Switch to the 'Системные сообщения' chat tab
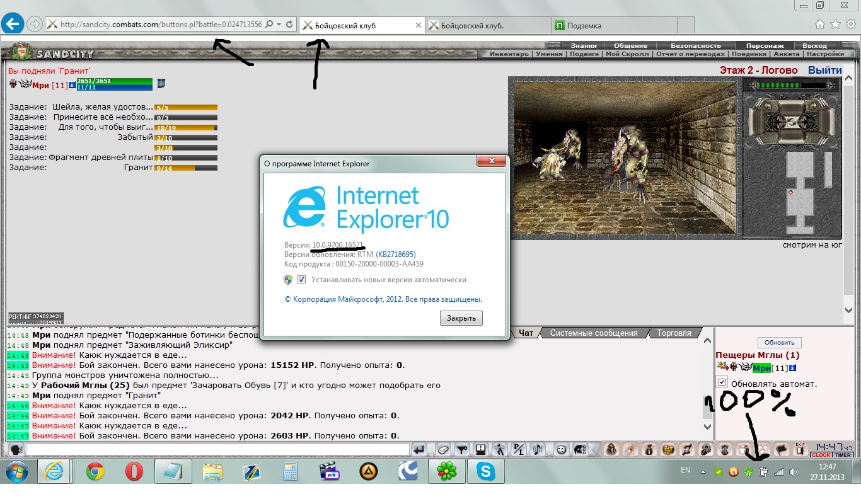861x504 pixels. (x=594, y=333)
